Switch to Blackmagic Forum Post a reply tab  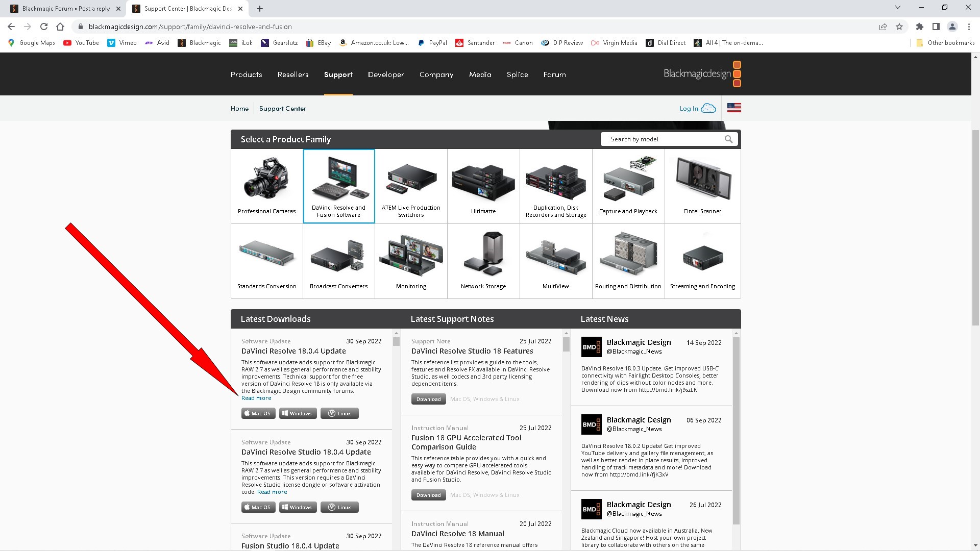(x=65, y=9)
